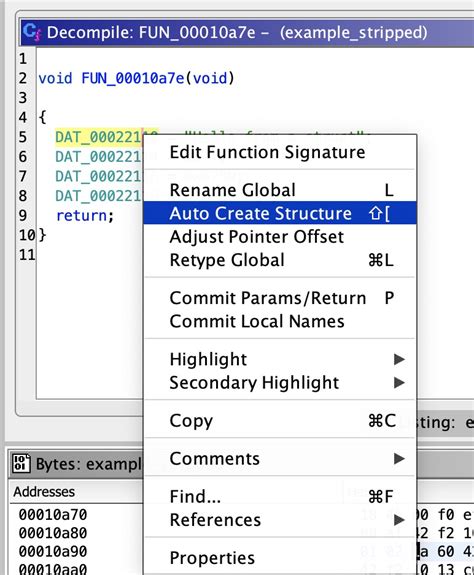Select address 00010a80 in Bytes view
Screen dimensions: 474x575
pos(53,533)
